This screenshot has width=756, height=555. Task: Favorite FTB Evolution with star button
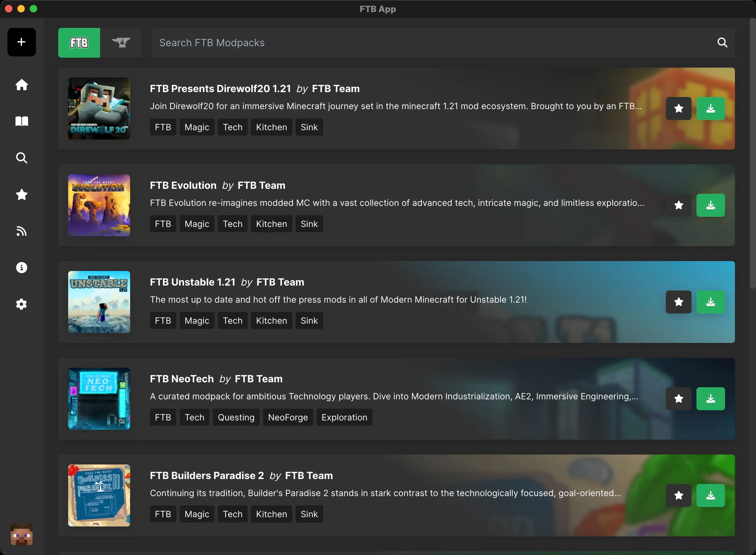[679, 205]
